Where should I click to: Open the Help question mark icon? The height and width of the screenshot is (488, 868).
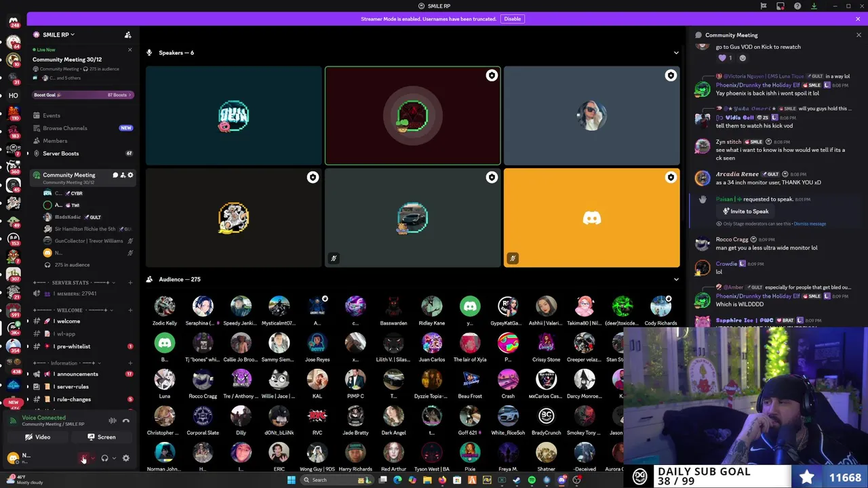(797, 6)
